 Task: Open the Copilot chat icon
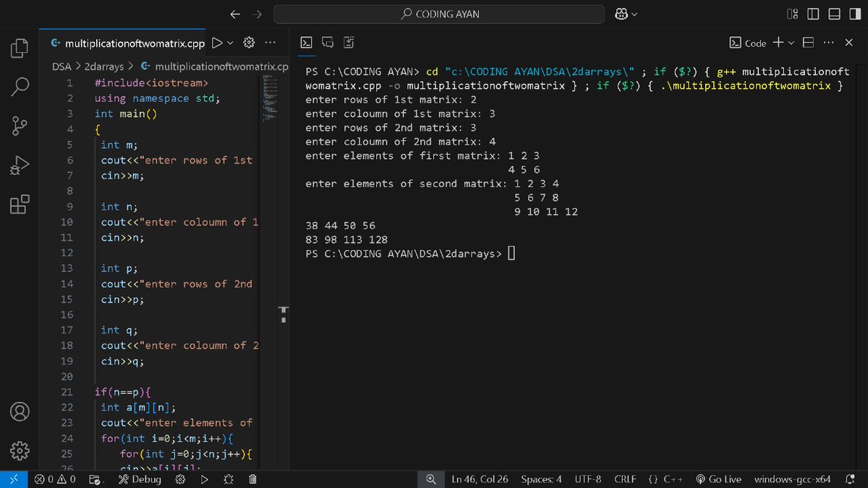click(621, 14)
